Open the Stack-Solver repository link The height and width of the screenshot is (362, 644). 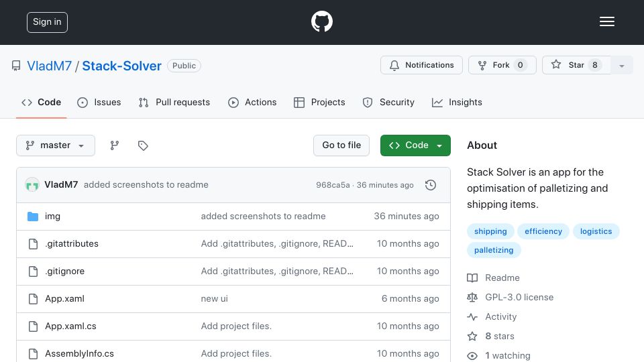(121, 66)
